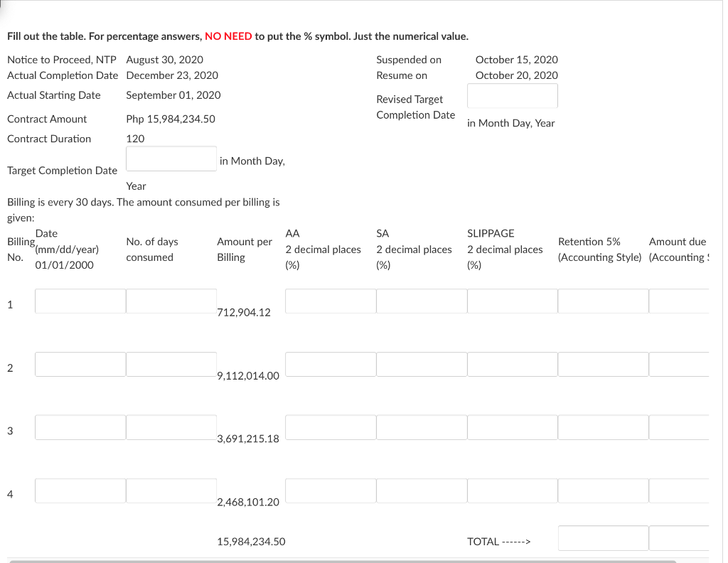
Task: Click Billing 4 SA percentage field
Action: click(422, 490)
